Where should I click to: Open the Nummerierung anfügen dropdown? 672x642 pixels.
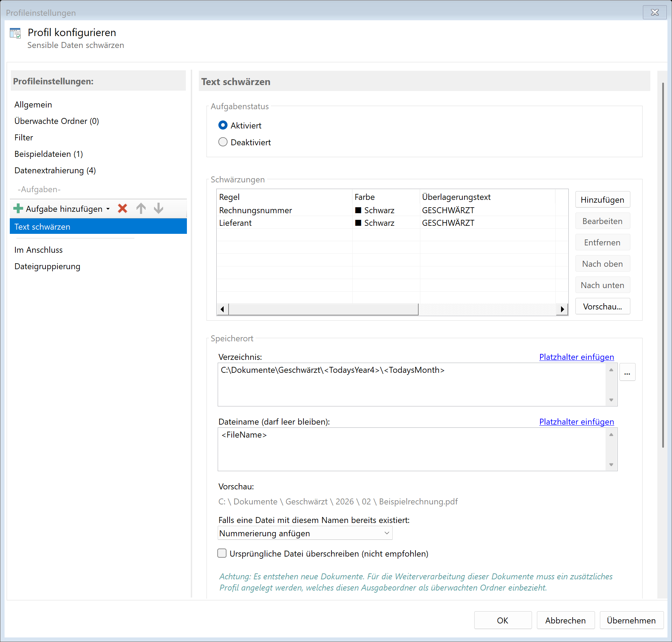(304, 533)
